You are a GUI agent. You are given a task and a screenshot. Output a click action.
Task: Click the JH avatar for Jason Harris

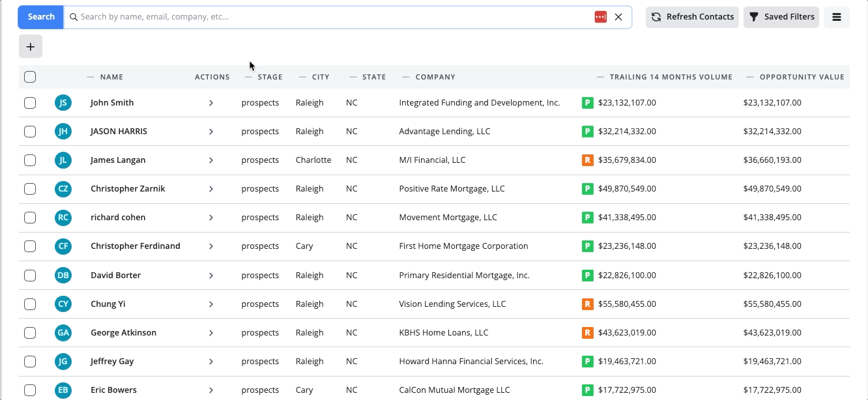(63, 131)
